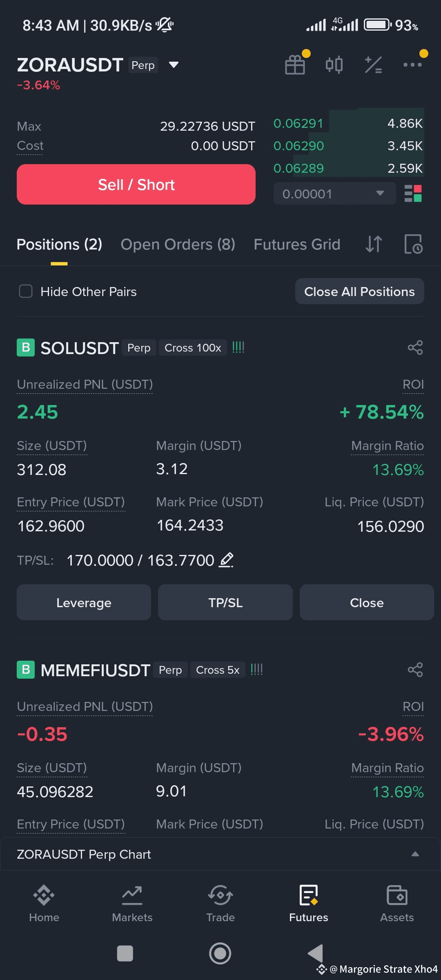Switch to the Futures Grid tab
Image resolution: width=441 pixels, height=980 pixels.
[x=297, y=244]
